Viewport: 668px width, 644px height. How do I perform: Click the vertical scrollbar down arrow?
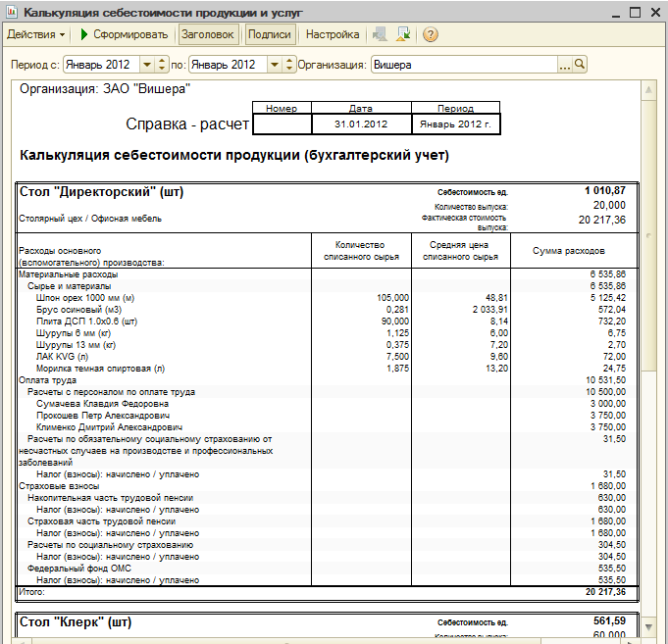tap(648, 627)
